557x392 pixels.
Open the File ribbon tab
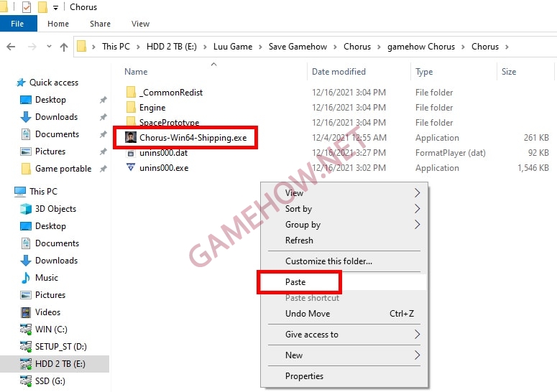17,24
